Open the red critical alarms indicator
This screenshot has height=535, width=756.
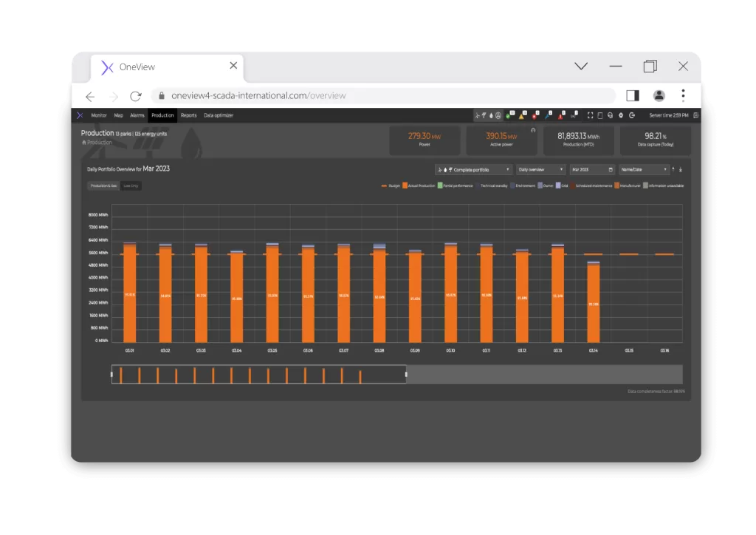[x=535, y=115]
